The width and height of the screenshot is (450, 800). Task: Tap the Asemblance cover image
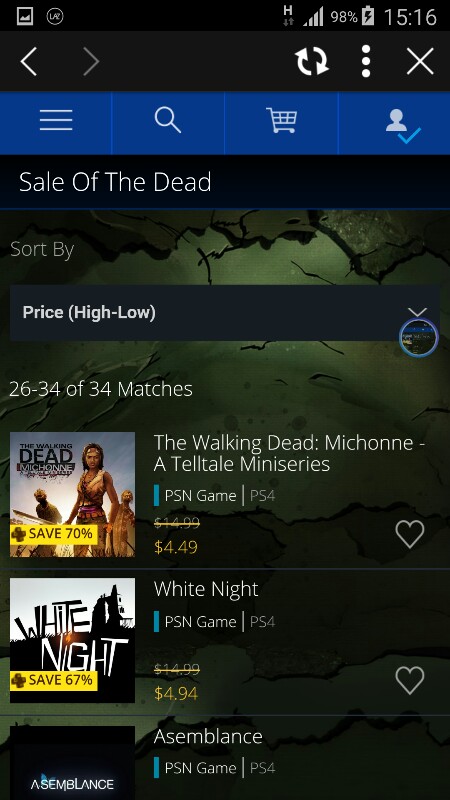point(72,763)
